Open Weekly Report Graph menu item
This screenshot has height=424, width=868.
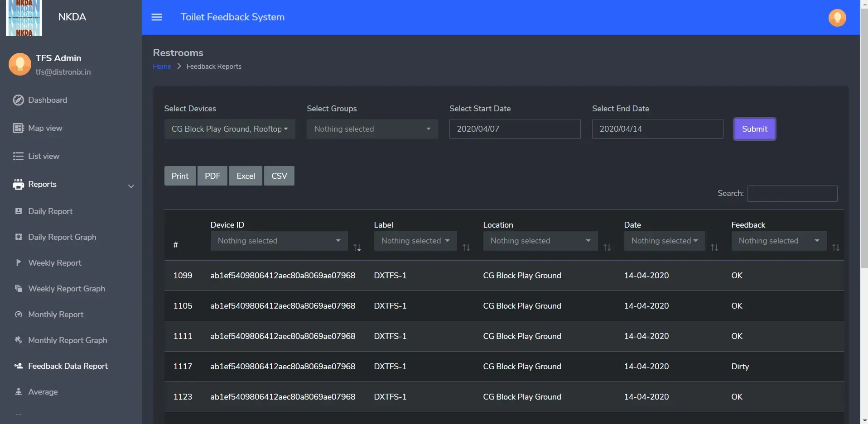tap(67, 289)
